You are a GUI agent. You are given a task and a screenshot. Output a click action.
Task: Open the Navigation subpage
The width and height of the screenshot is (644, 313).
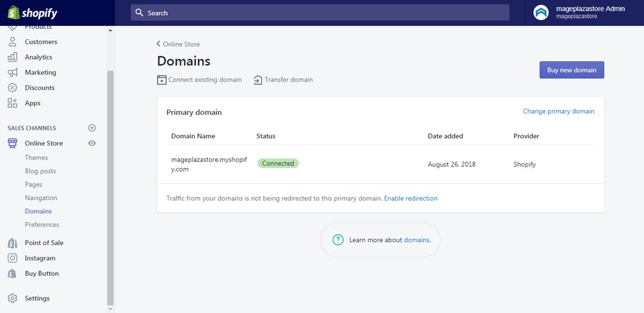(x=41, y=198)
